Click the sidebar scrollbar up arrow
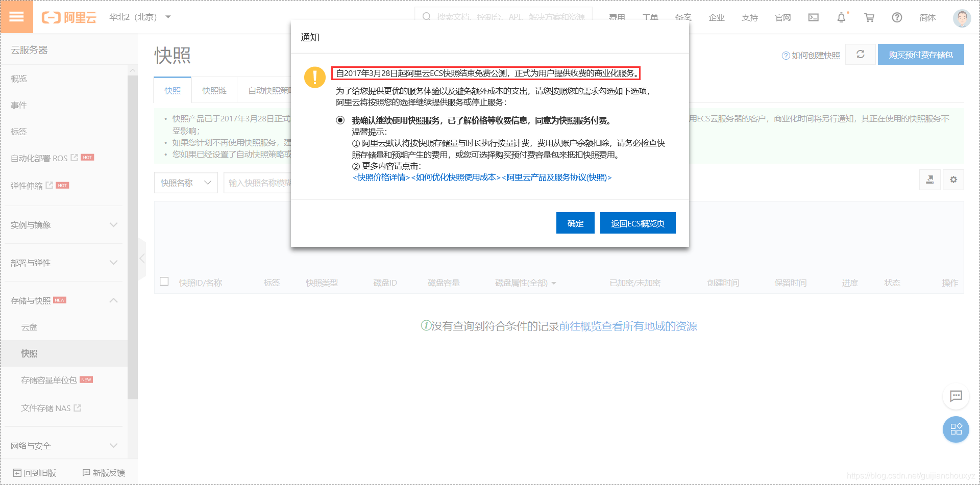 [x=133, y=70]
